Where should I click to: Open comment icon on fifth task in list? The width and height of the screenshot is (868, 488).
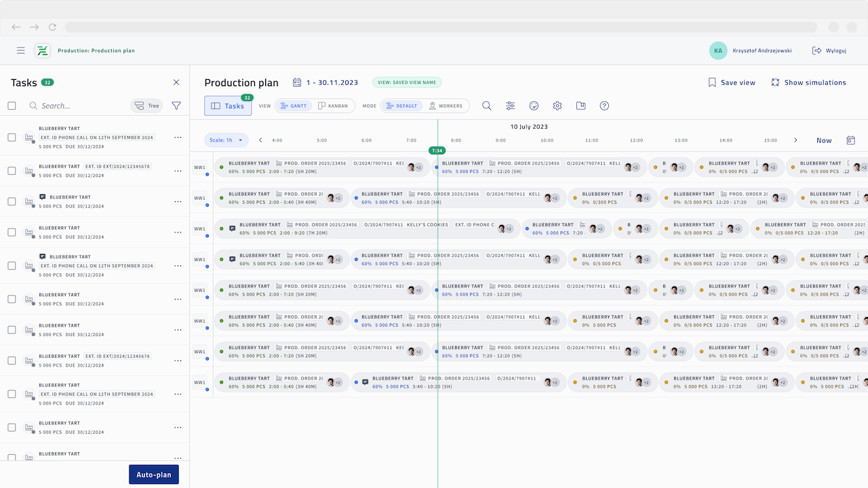[x=43, y=257]
